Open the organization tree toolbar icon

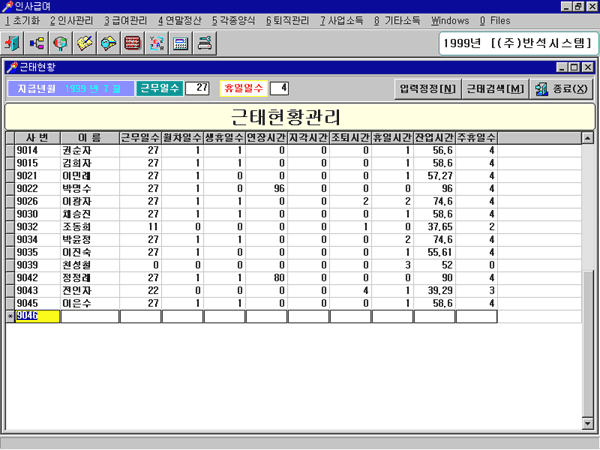tap(37, 44)
